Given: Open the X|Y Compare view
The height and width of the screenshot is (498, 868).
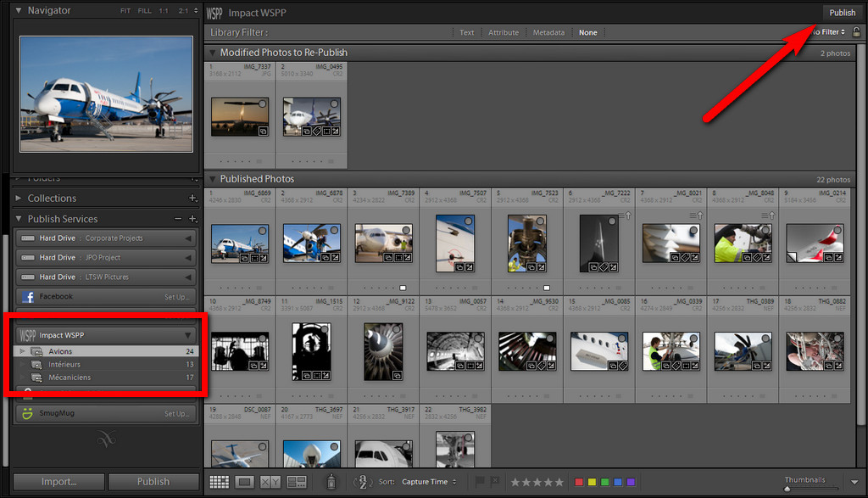Looking at the screenshot, I should click(270, 482).
